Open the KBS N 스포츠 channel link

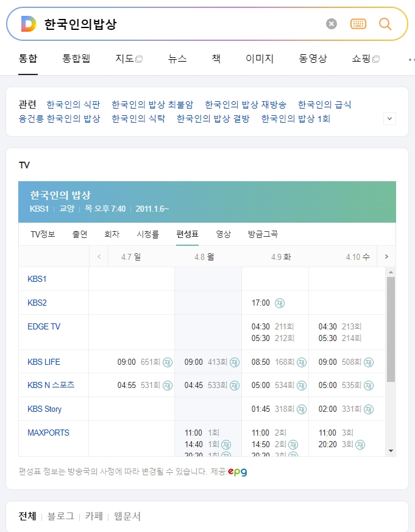[51, 385]
